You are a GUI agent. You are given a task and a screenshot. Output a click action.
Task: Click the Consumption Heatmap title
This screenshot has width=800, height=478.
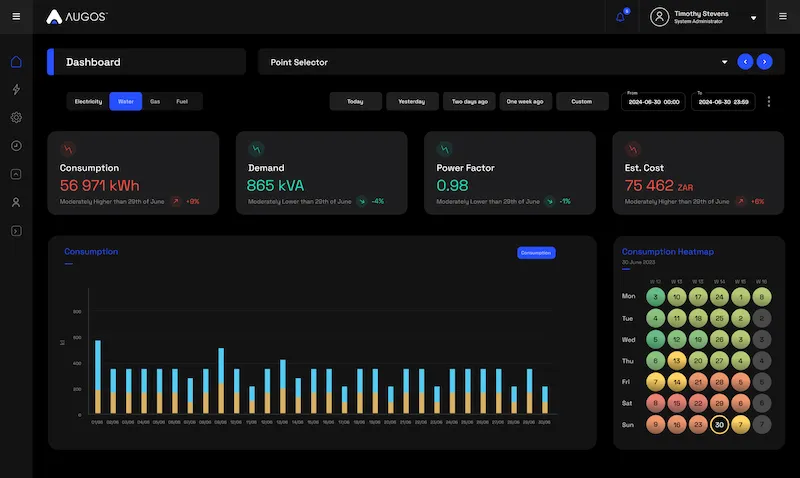click(x=667, y=251)
